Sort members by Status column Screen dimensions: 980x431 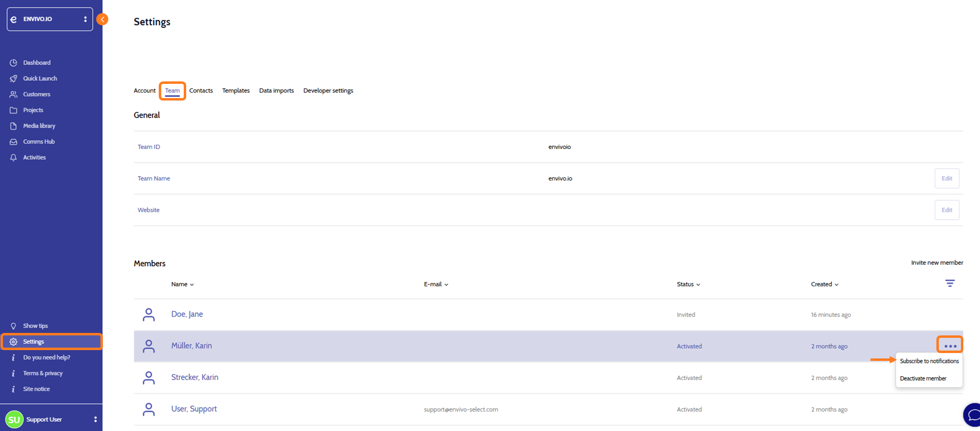click(x=688, y=284)
